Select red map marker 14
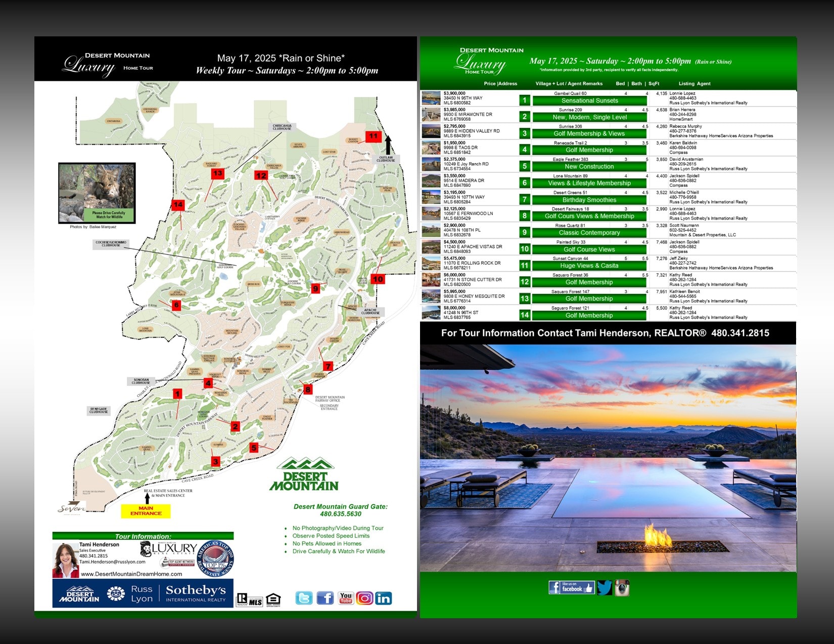Viewport: 834px width, 644px height. pyautogui.click(x=178, y=205)
